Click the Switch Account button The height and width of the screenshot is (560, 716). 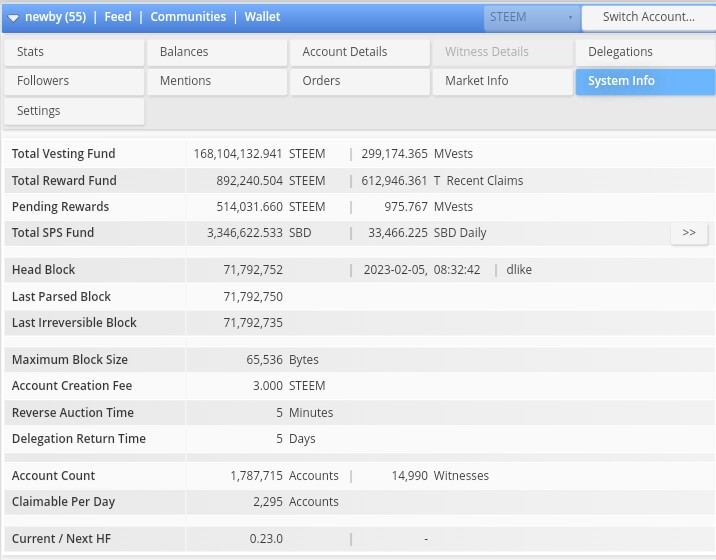tap(649, 17)
